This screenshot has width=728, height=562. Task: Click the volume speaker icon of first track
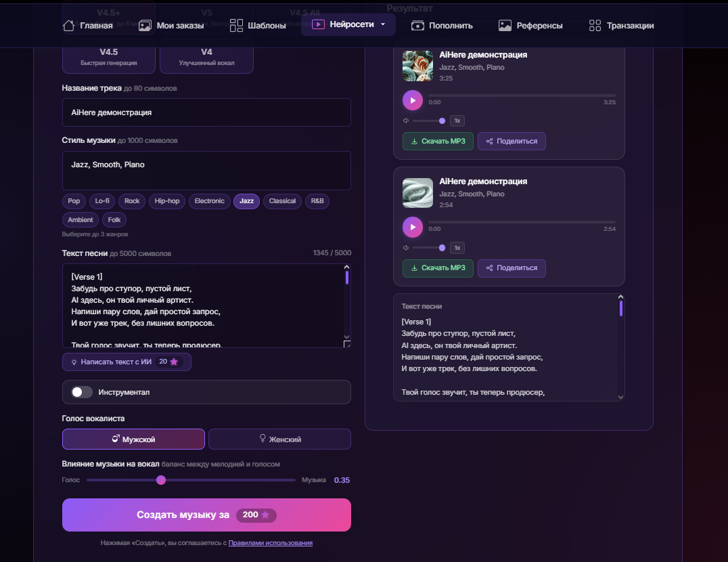(x=406, y=121)
